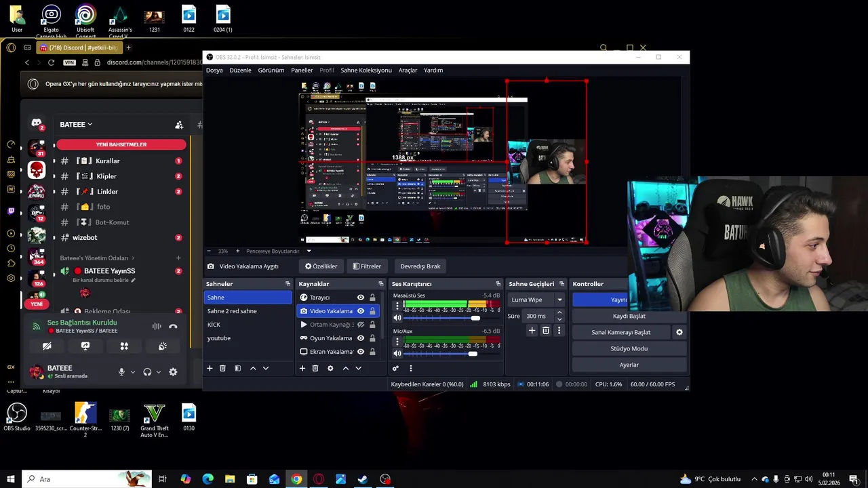Show the Ortam Kaynağı source
868x488 pixels.
click(361, 325)
